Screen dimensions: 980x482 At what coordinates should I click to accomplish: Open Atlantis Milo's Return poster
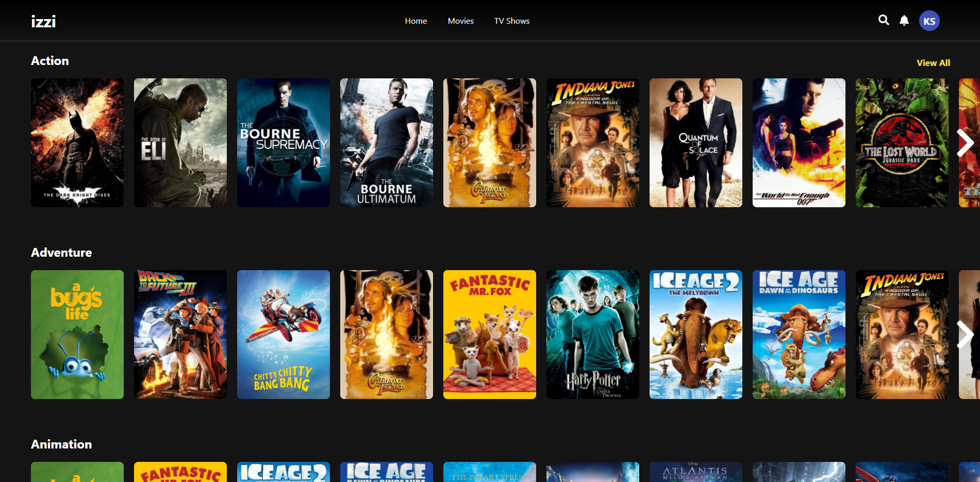tap(696, 472)
